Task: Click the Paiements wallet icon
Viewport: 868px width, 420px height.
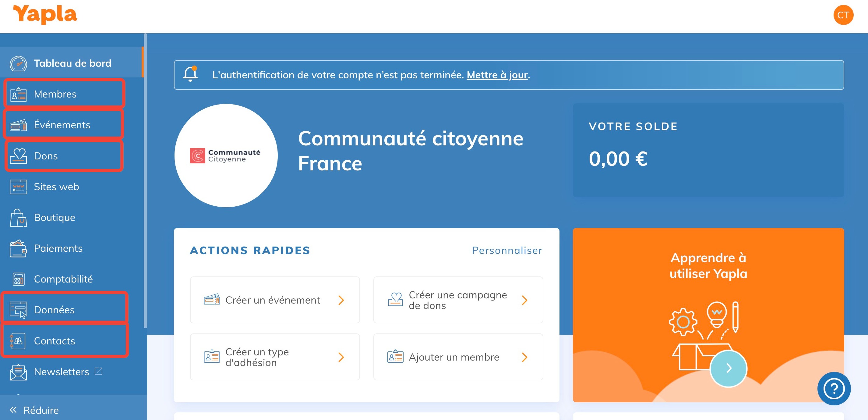Action: [x=18, y=248]
